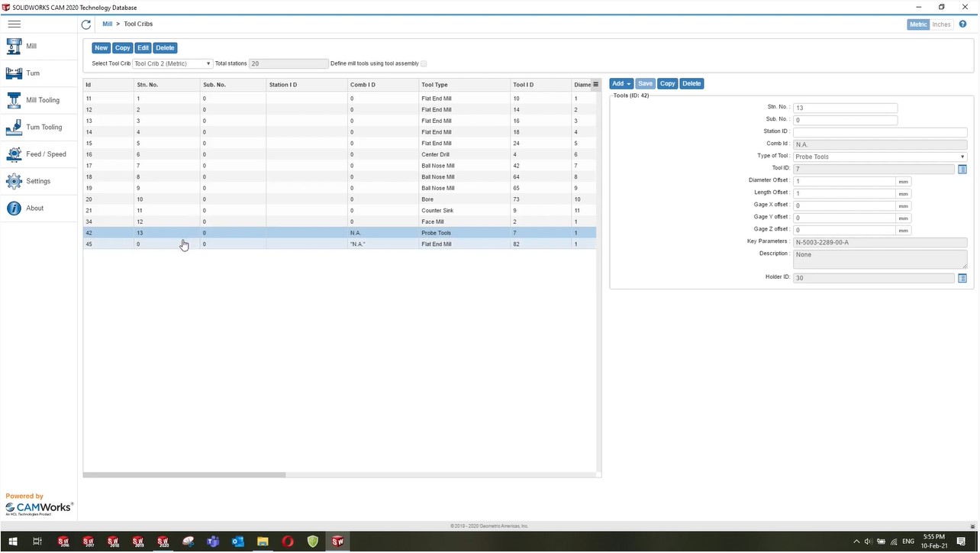The width and height of the screenshot is (980, 553).
Task: Expand the Add button dropdown
Action: tap(621, 84)
